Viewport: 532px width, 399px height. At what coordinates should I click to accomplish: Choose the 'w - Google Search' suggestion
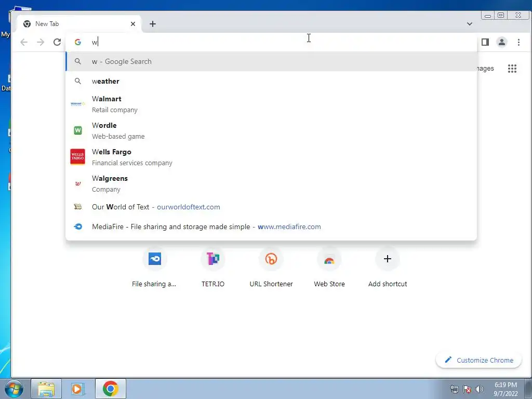(271, 61)
